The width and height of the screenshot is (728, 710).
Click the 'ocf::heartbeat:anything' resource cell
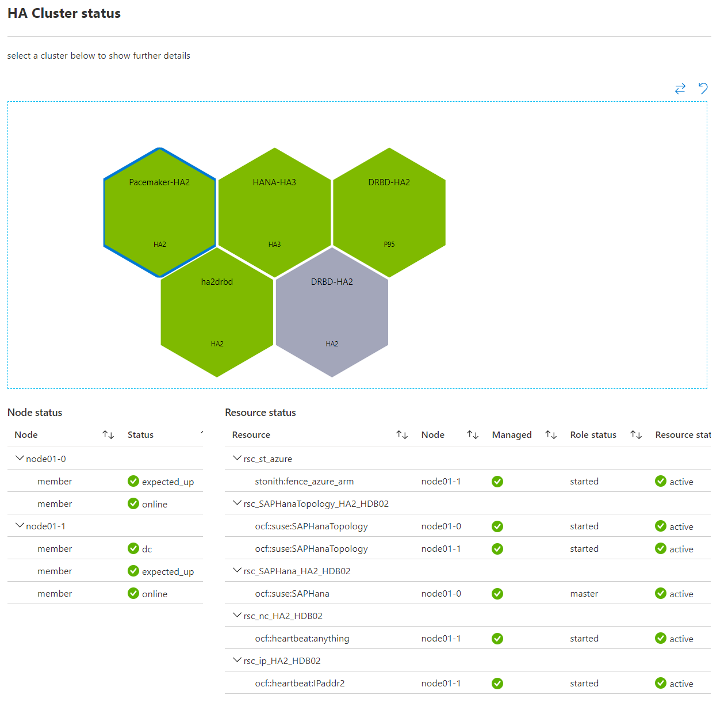[302, 639]
